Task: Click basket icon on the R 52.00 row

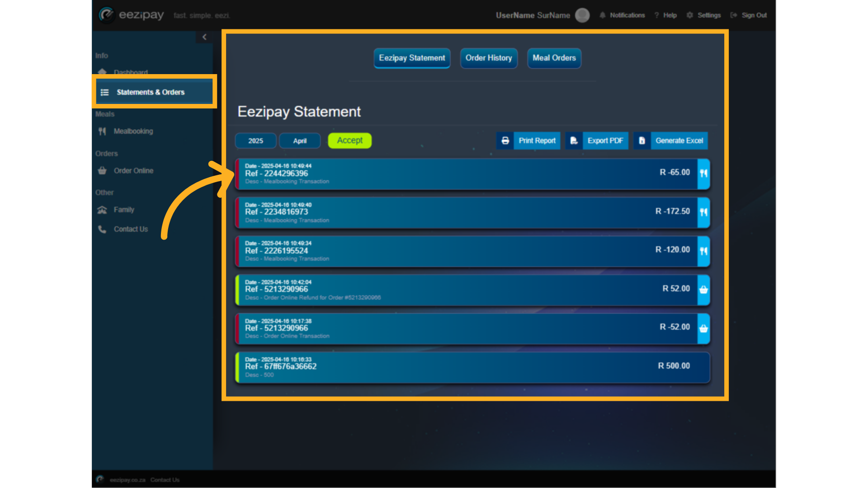Action: click(704, 290)
